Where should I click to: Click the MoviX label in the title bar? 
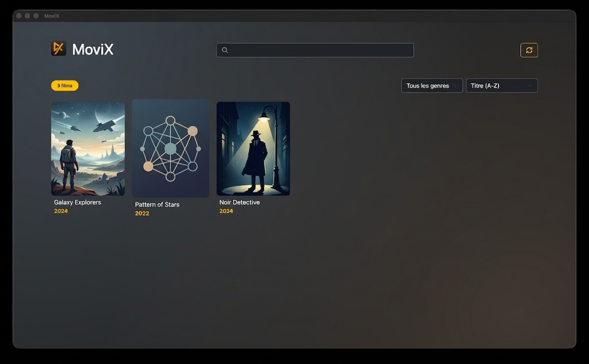tap(51, 16)
